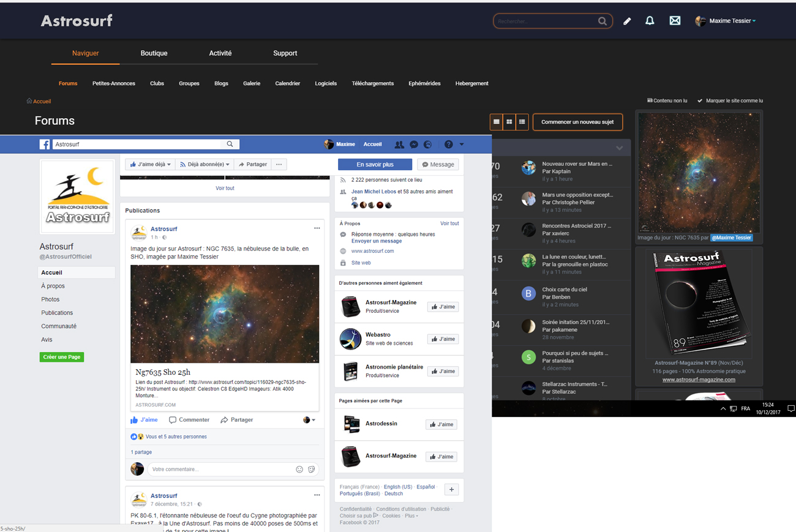Toggle J'aime on the NGC 7635 post
Viewport: 796px width, 532px height.
[x=144, y=420]
